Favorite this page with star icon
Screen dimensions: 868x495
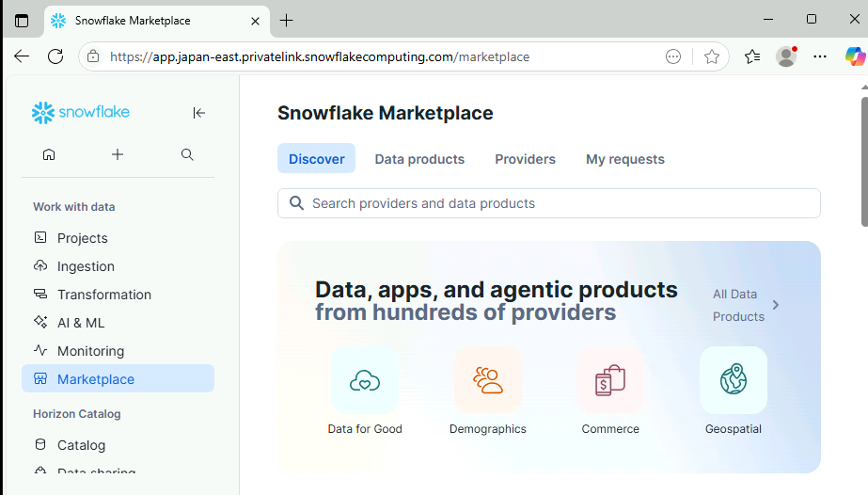[712, 56]
